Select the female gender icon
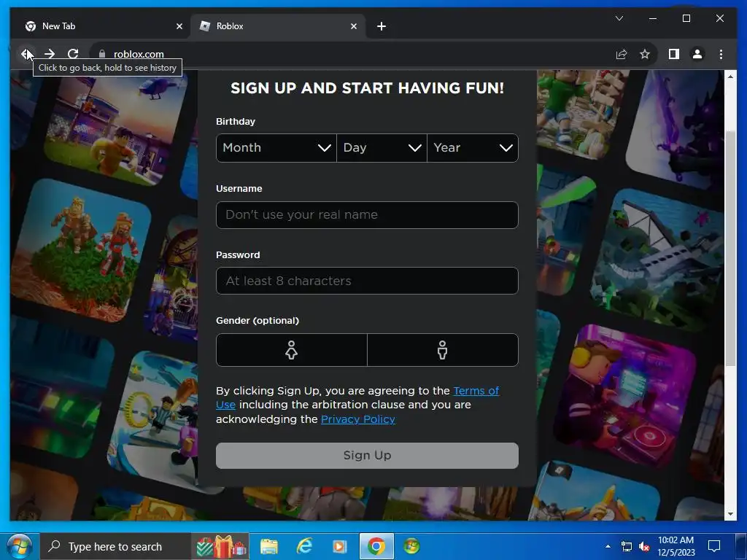This screenshot has height=560, width=747. (292, 350)
